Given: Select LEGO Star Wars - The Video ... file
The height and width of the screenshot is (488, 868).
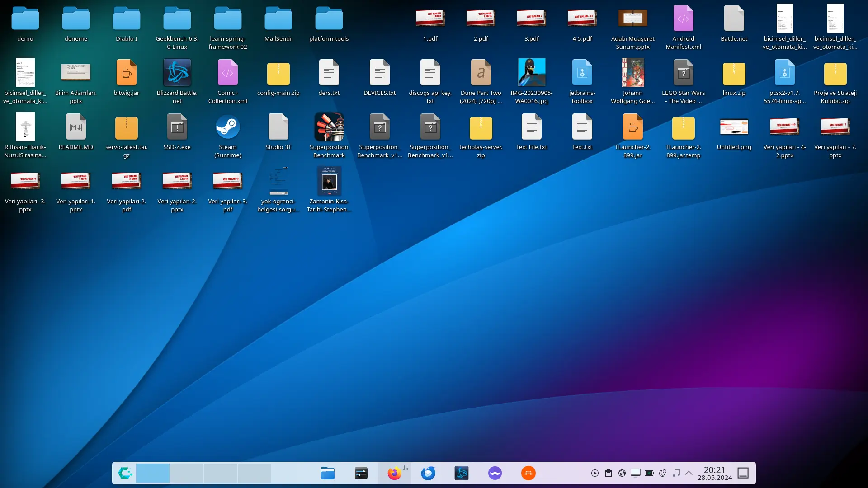Looking at the screenshot, I should tap(684, 82).
